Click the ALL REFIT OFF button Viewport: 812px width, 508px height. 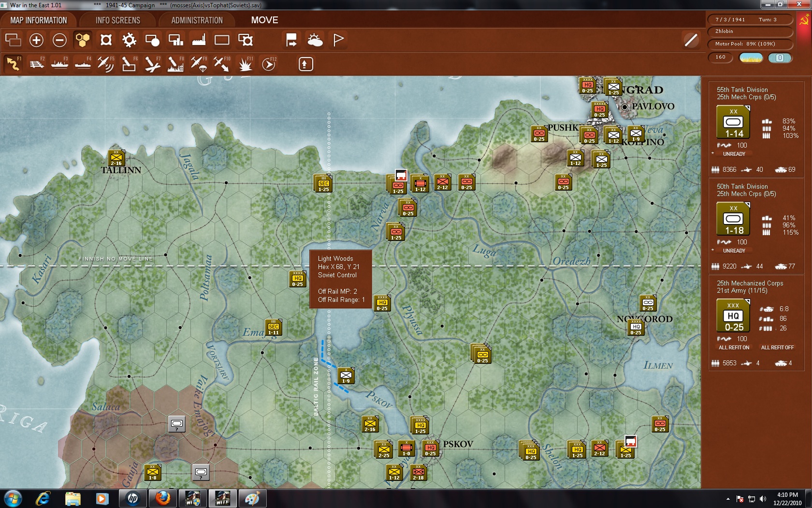pos(777,347)
